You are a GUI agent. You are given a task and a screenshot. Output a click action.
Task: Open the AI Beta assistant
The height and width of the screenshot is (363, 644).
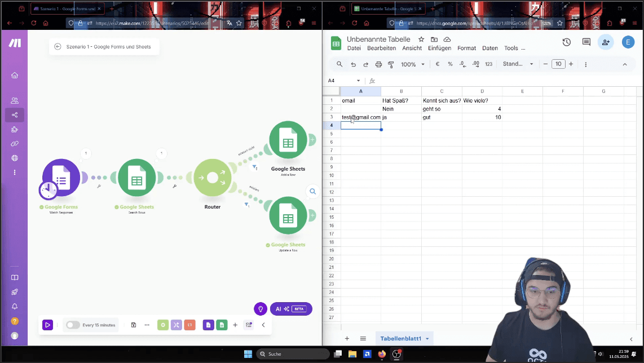coord(291,309)
